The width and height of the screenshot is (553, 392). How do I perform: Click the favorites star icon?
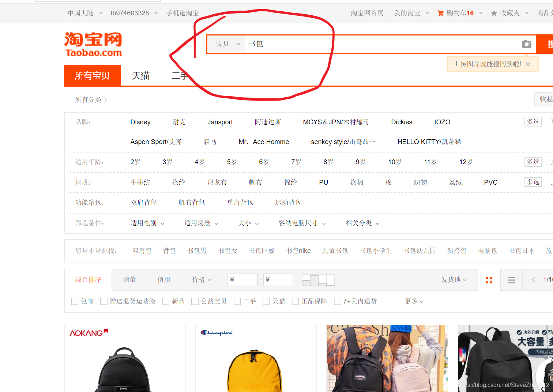pos(494,13)
